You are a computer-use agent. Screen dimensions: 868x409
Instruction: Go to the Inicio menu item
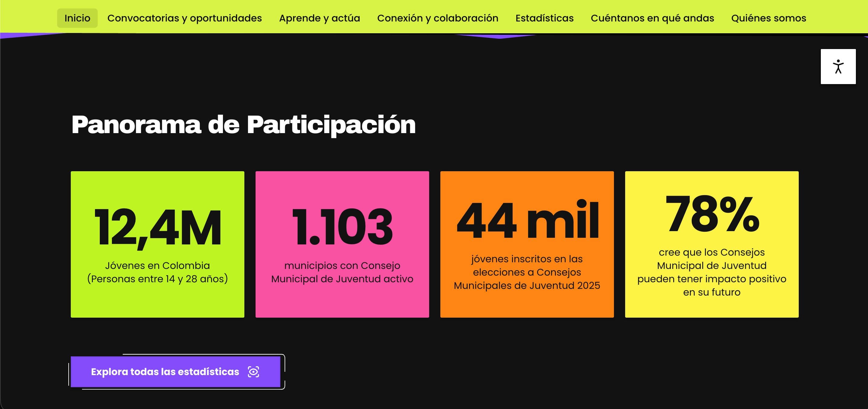pos(77,18)
